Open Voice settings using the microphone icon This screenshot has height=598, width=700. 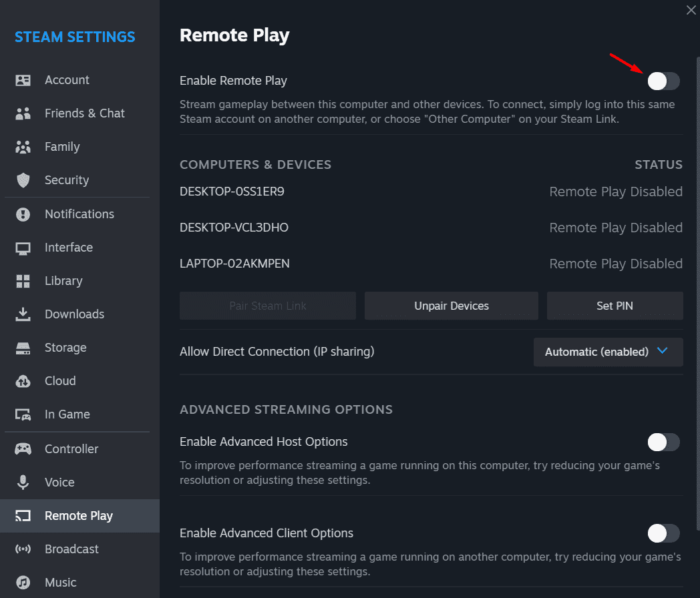23,482
